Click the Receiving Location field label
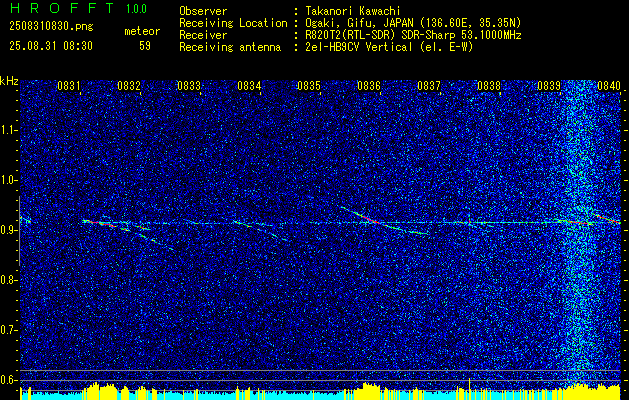Viewport: 629px width, 400px height. 233,23
